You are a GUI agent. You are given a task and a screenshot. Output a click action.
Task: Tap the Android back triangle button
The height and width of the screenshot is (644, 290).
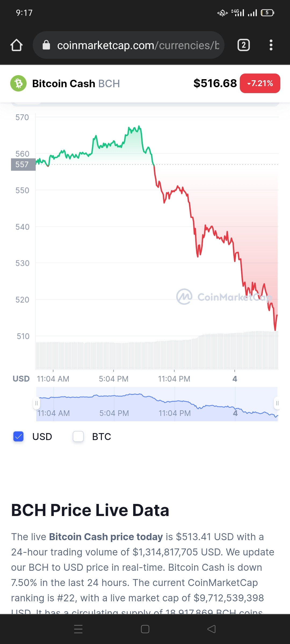tap(212, 629)
